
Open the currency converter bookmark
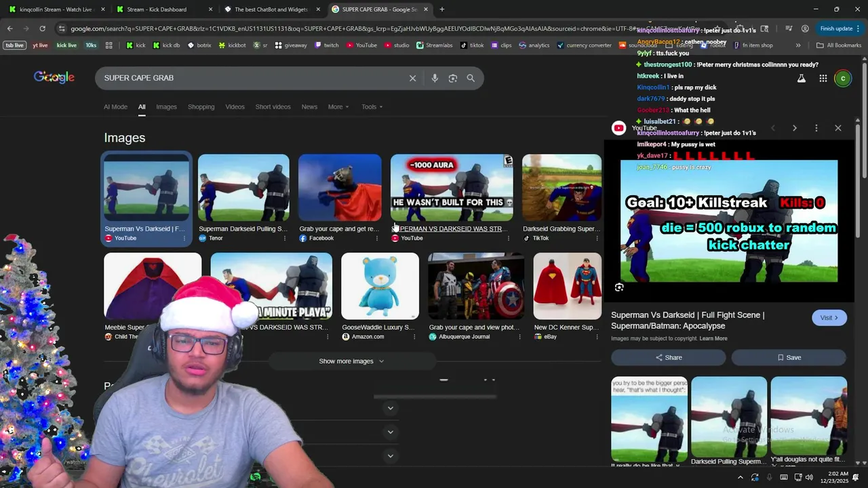(584, 45)
